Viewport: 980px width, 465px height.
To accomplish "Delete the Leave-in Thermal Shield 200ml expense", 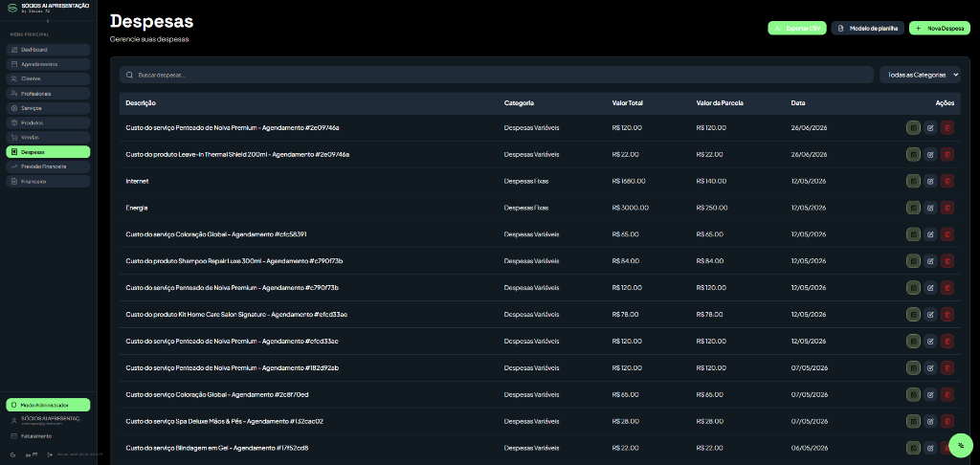I will point(947,154).
